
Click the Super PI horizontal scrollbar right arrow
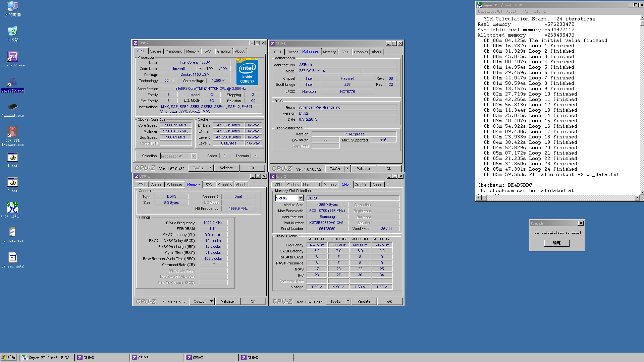(637, 198)
